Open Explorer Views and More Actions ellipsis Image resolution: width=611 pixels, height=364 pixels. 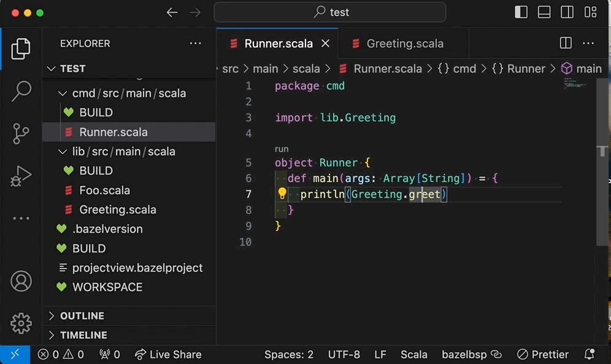(x=195, y=44)
